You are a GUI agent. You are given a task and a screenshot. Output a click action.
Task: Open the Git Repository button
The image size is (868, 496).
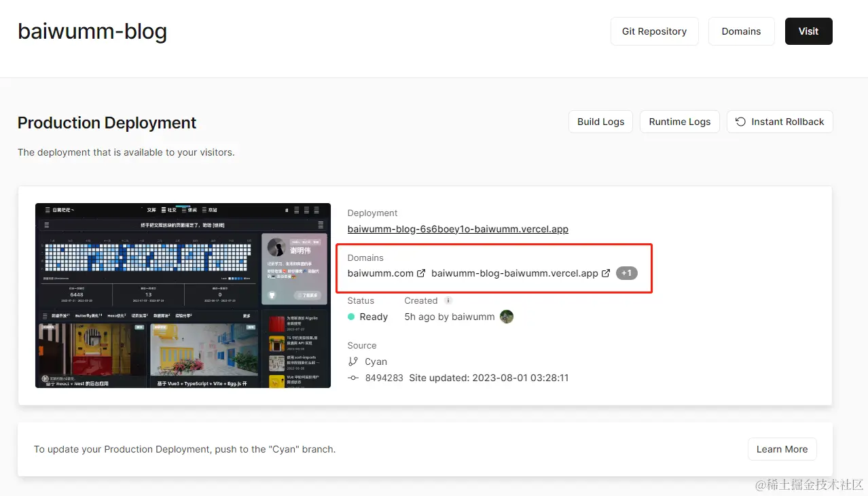click(654, 31)
